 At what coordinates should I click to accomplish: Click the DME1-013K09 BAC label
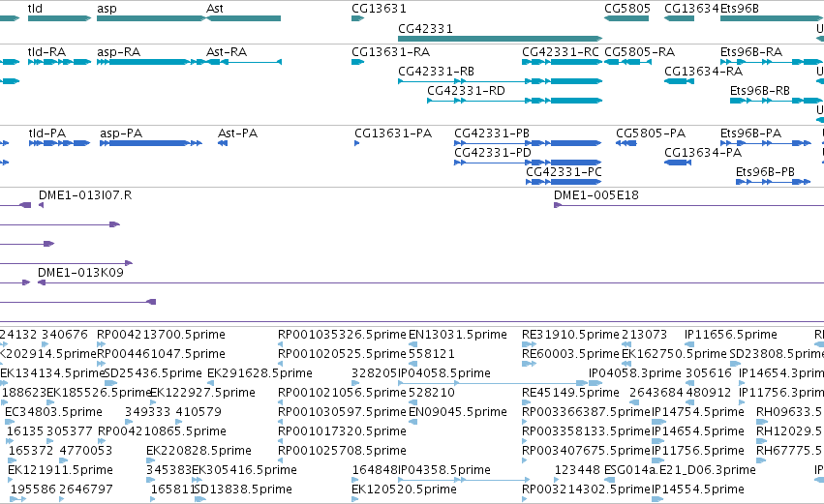[80, 273]
